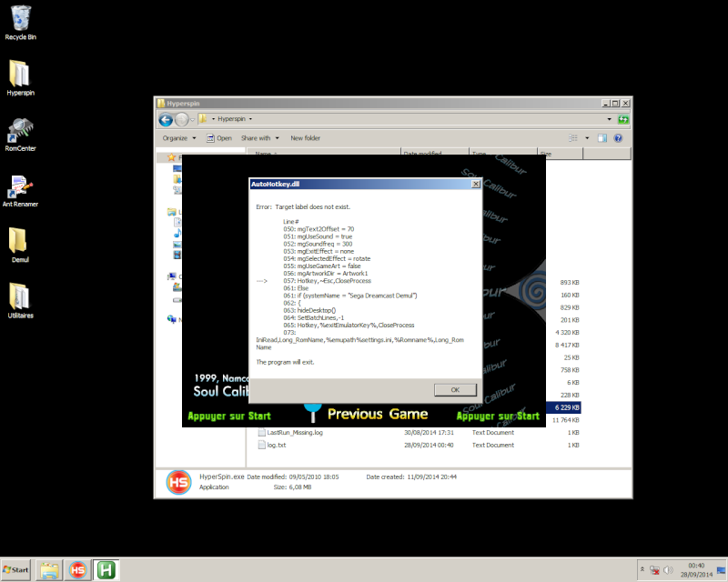The height and width of the screenshot is (582, 728).
Task: Expand the view options dropdown arrow
Action: [587, 138]
